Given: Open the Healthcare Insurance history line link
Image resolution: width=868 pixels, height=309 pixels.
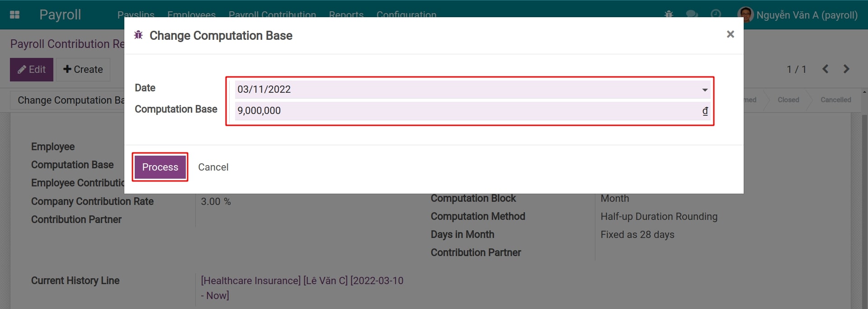Looking at the screenshot, I should click(302, 281).
